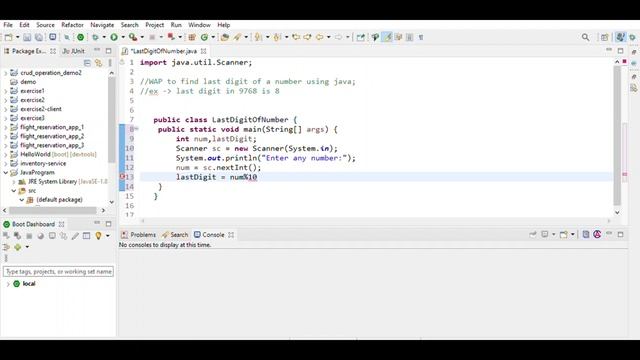Open the Run button dropdown arrow

pos(123,37)
